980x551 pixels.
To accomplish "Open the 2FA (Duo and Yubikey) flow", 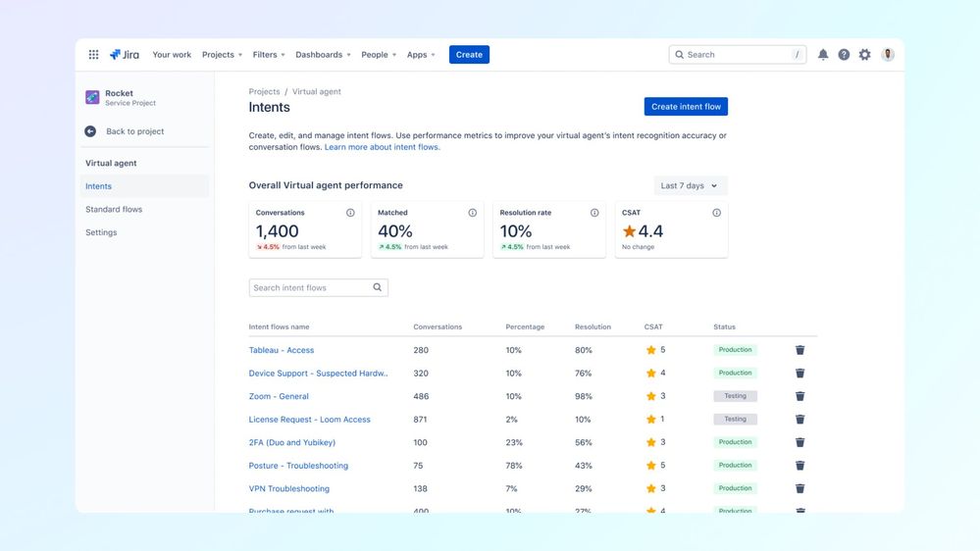I will 292,442.
